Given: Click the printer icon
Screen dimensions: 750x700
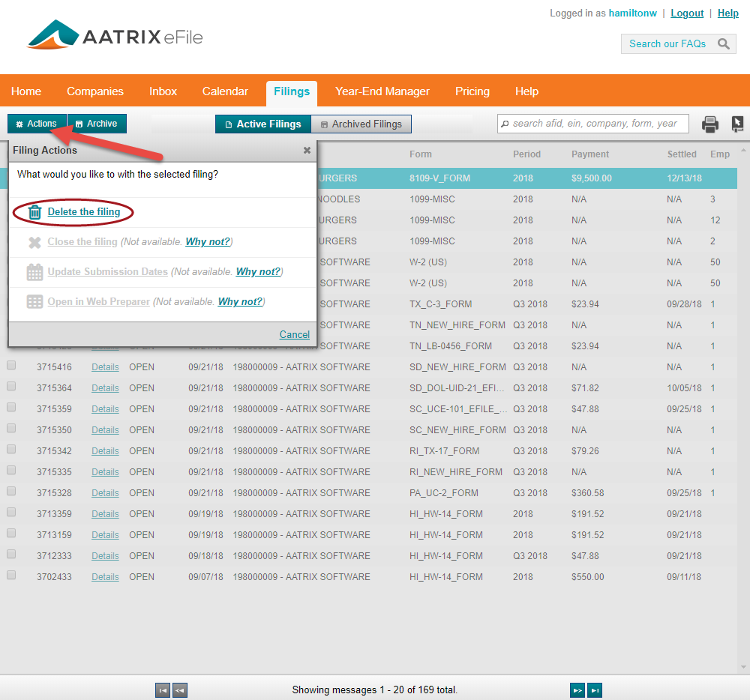Looking at the screenshot, I should click(x=709, y=124).
